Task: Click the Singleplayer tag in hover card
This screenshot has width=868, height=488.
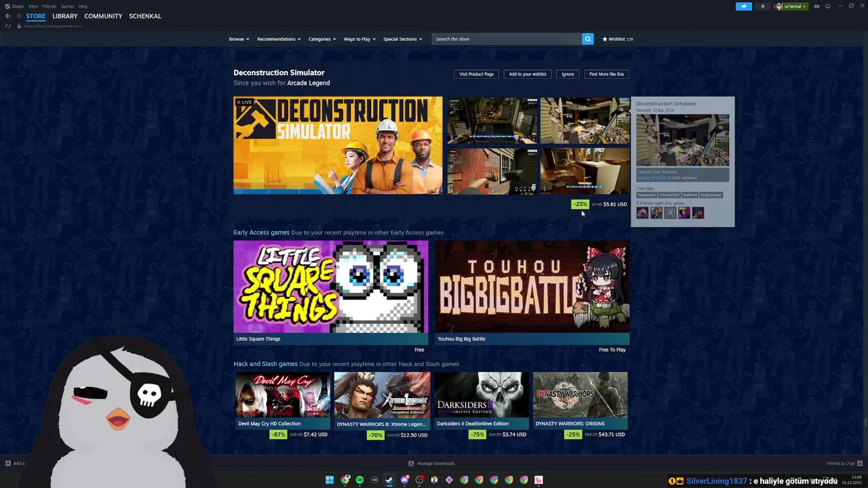Action: (x=711, y=195)
